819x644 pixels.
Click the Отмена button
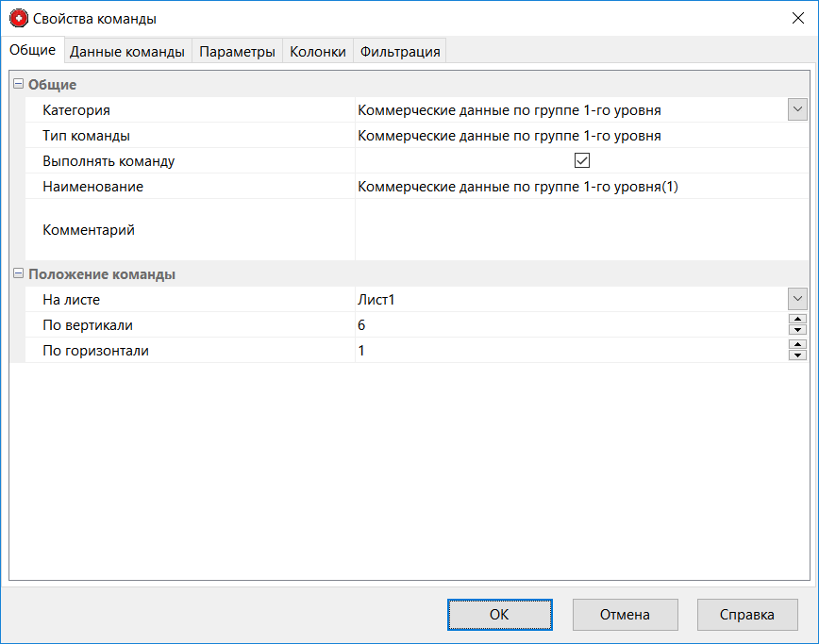[625, 614]
